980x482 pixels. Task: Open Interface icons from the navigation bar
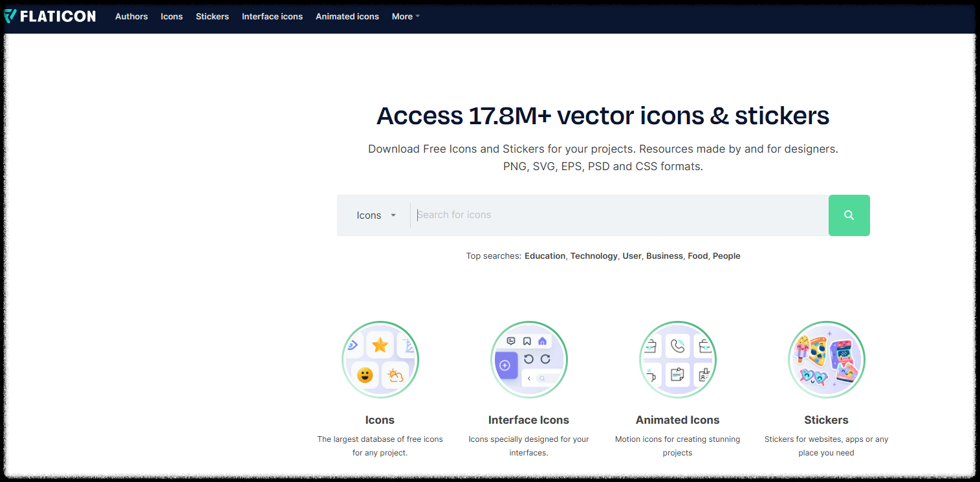click(272, 16)
